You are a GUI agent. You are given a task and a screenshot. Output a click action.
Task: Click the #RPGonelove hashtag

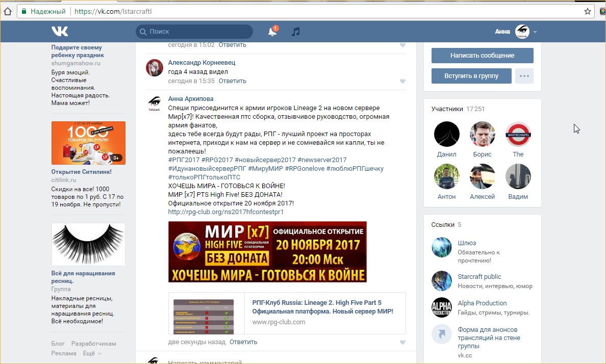tap(305, 168)
